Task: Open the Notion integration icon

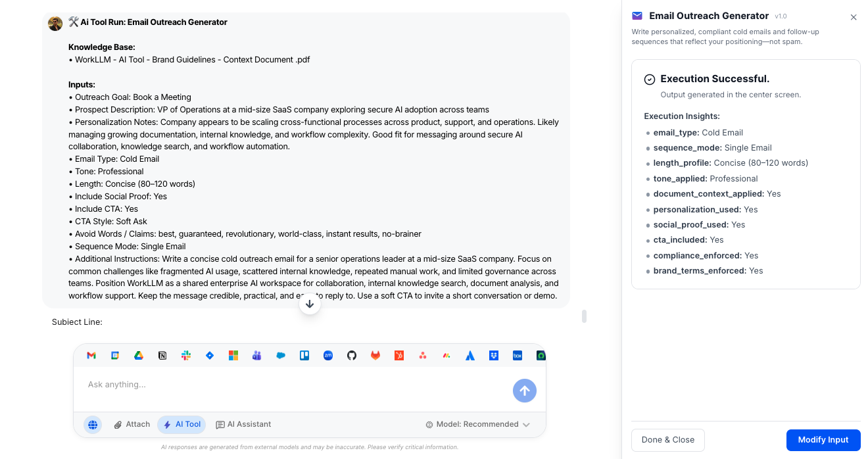Action: pos(162,355)
